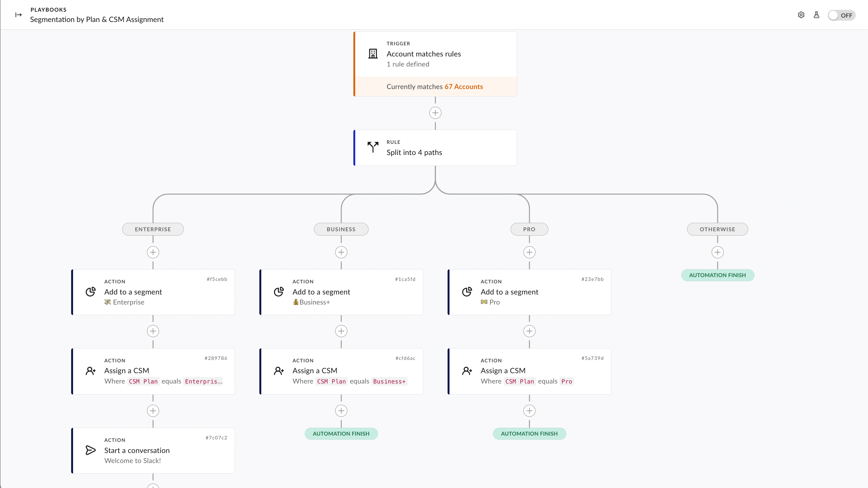The width and height of the screenshot is (868, 488).
Task: Click the split paths icon on the Rule card
Action: pyautogui.click(x=373, y=147)
